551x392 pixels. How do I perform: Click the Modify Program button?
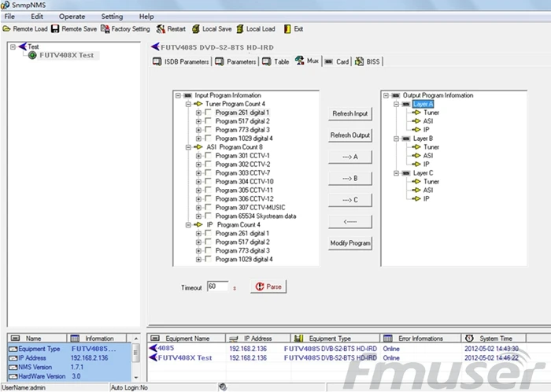[x=350, y=243]
